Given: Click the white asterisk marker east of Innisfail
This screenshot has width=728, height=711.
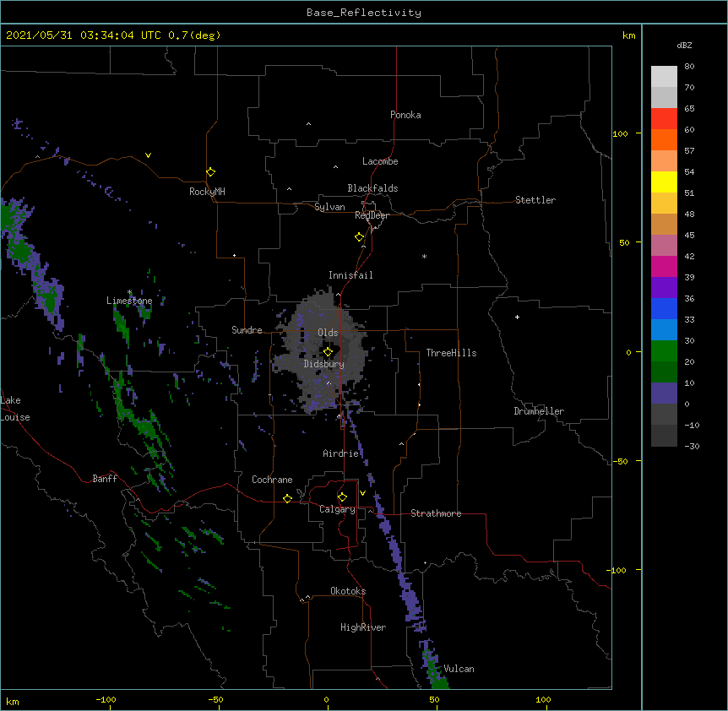Looking at the screenshot, I should pos(424,256).
